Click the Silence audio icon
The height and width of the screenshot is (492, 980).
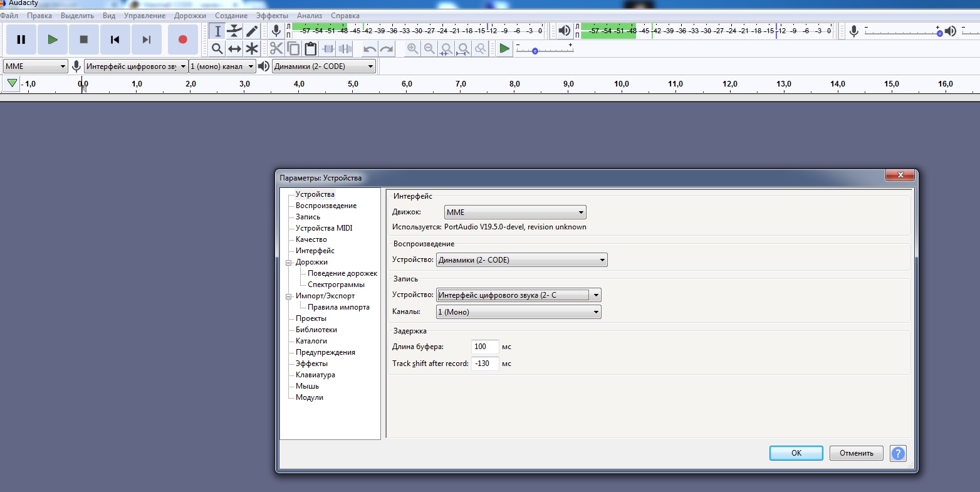[x=345, y=48]
